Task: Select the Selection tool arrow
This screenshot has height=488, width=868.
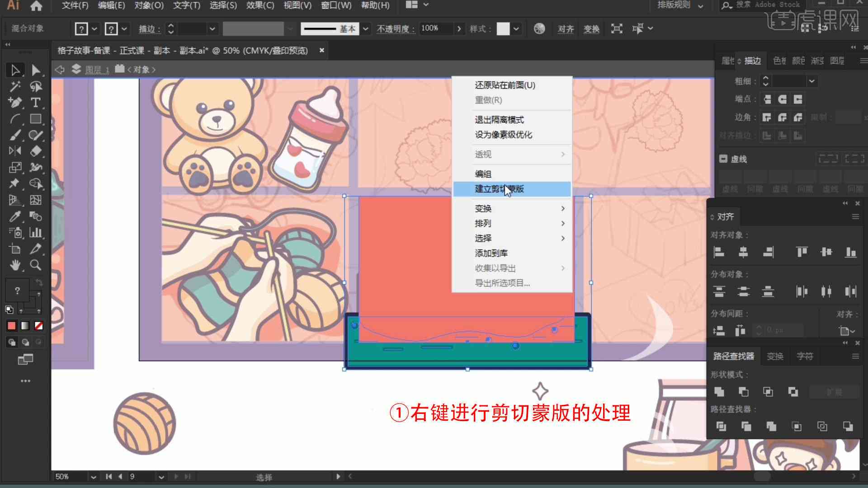Action: (15, 70)
